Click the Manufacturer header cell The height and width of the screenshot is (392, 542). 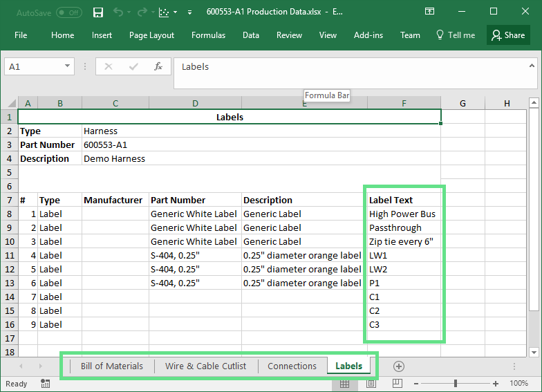point(115,200)
